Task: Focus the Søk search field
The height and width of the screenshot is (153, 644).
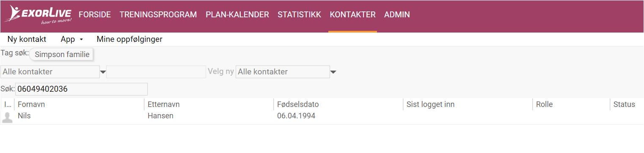Action: pyautogui.click(x=81, y=89)
